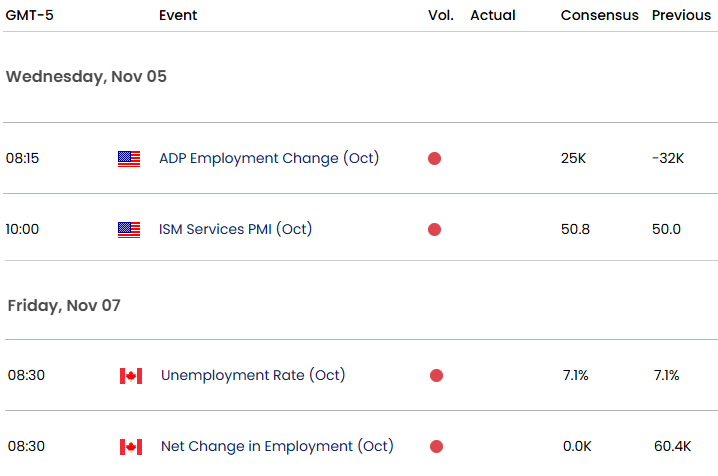Click the red volatility dot for Unemployment Rate

click(x=436, y=376)
